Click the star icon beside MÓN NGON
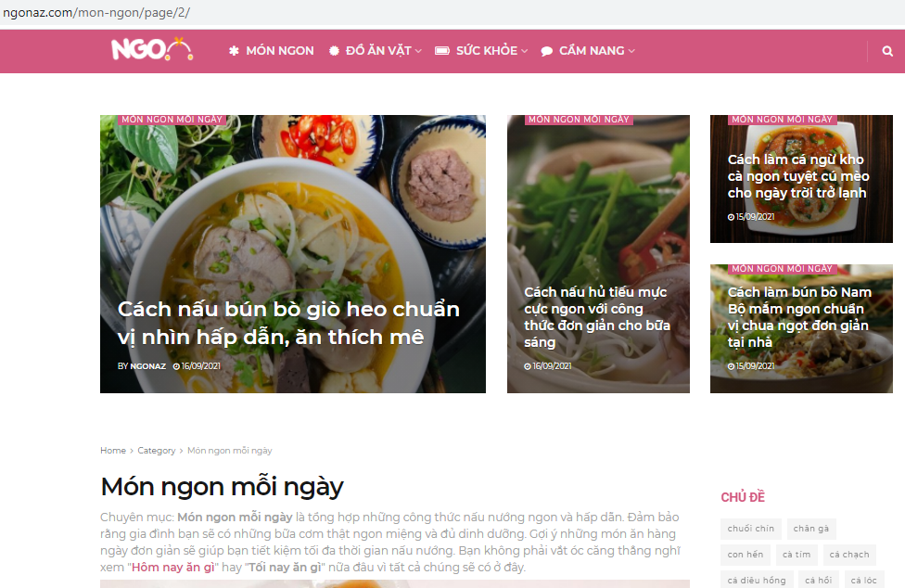Screen dimensions: 905x588 click(x=234, y=51)
